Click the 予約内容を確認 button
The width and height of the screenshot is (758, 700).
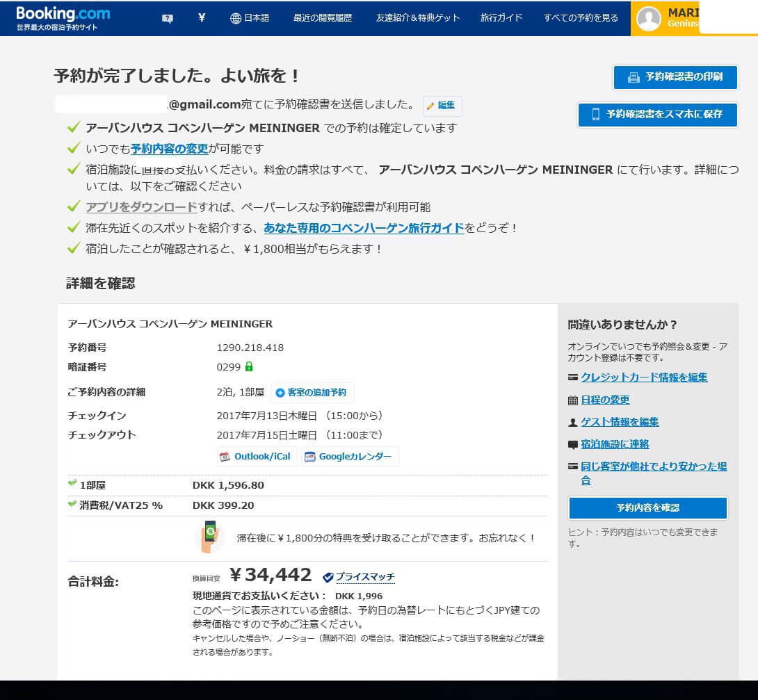coord(648,507)
